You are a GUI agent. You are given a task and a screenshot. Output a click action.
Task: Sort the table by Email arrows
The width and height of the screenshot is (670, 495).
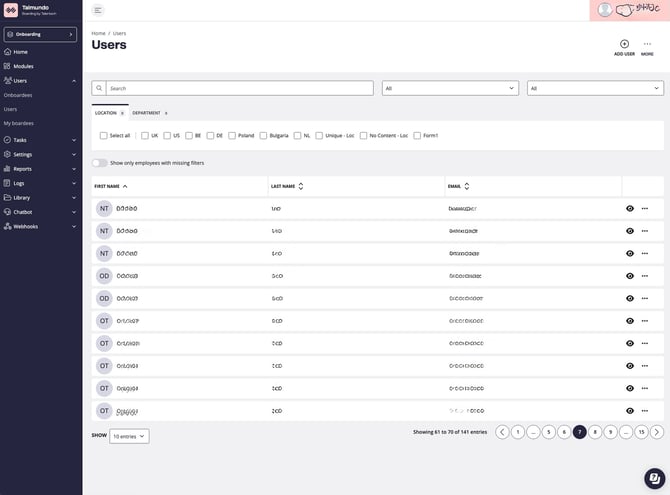click(467, 186)
